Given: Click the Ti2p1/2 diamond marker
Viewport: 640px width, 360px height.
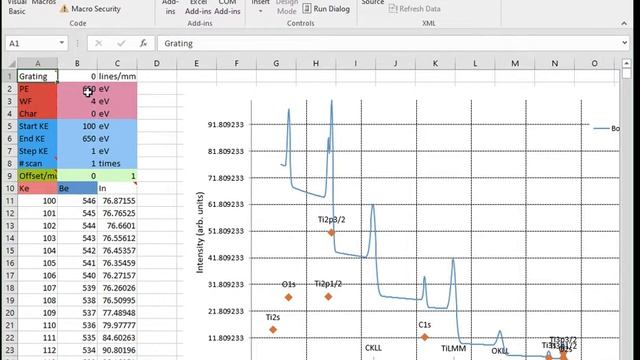Looking at the screenshot, I should 329,297.
